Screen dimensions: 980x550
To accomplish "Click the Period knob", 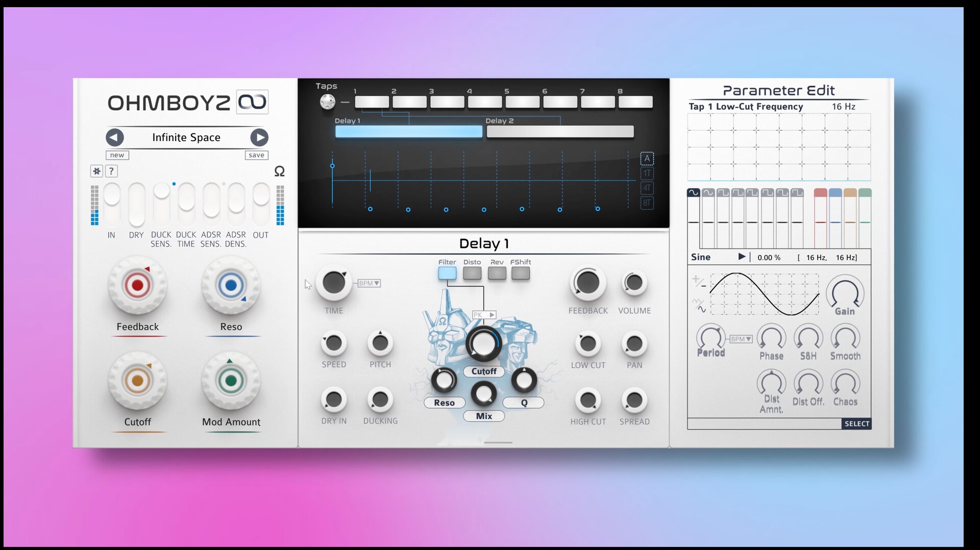I will [710, 337].
